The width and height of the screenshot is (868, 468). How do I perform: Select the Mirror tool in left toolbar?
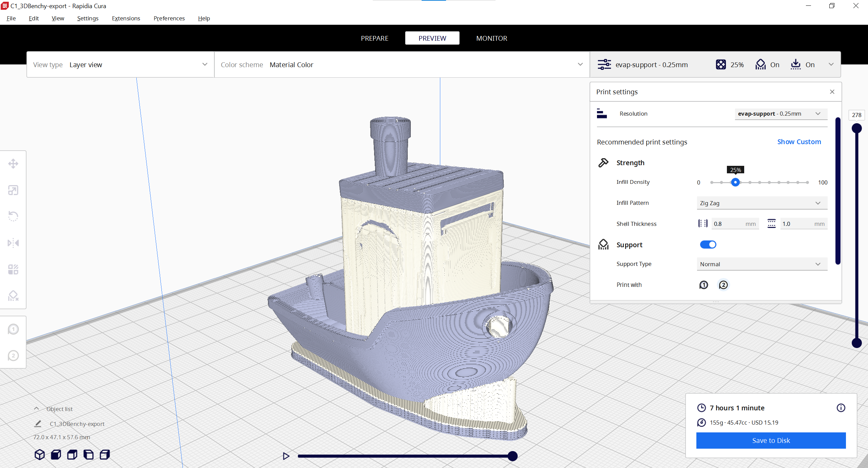(13, 243)
